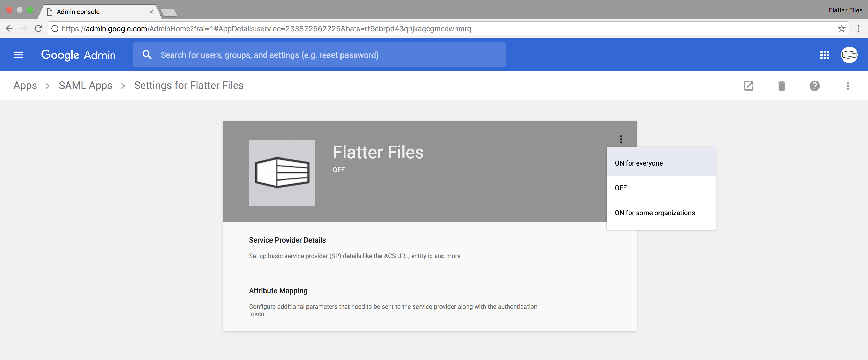Click the Flatter Files profile name in title bar
The image size is (868, 360).
(x=846, y=10)
